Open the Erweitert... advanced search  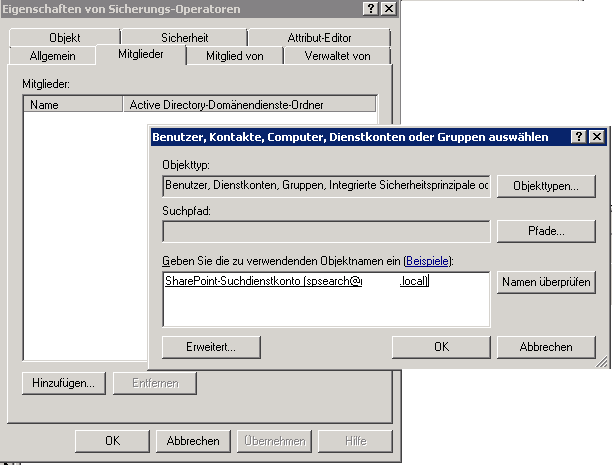coord(211,347)
